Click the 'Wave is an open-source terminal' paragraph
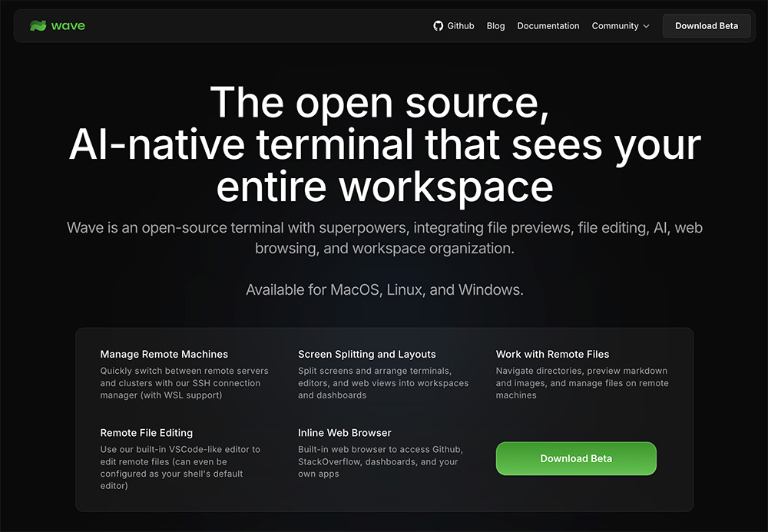 pos(385,238)
